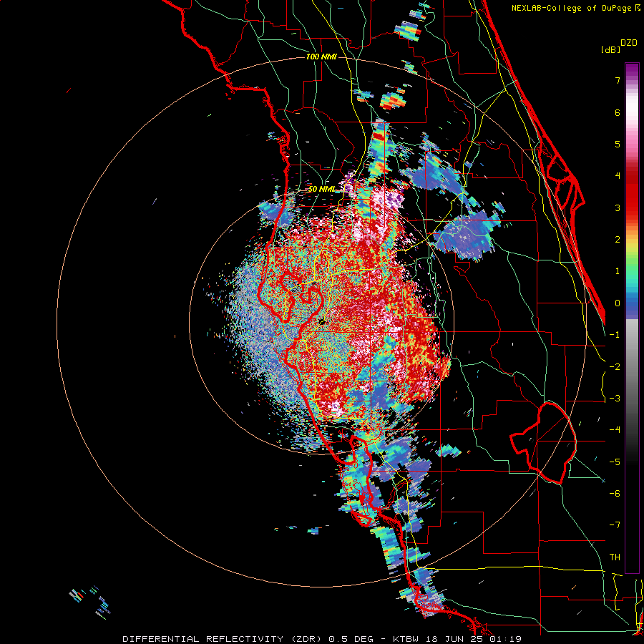Click the 100 NMI range ring label

click(x=321, y=57)
